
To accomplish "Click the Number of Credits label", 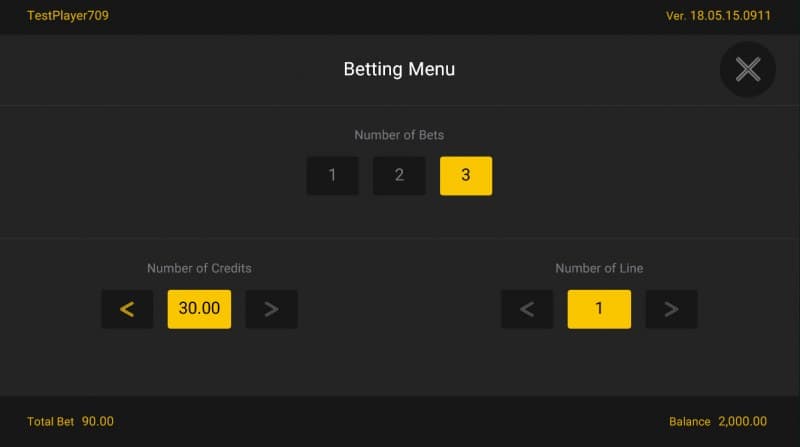I will [x=199, y=268].
